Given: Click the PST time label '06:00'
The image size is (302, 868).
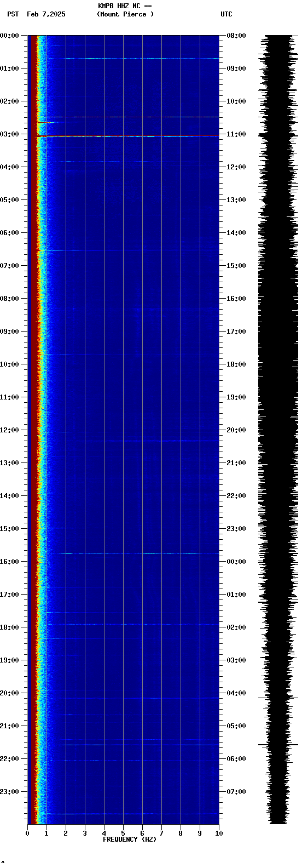Looking at the screenshot, I should click(x=9, y=233).
